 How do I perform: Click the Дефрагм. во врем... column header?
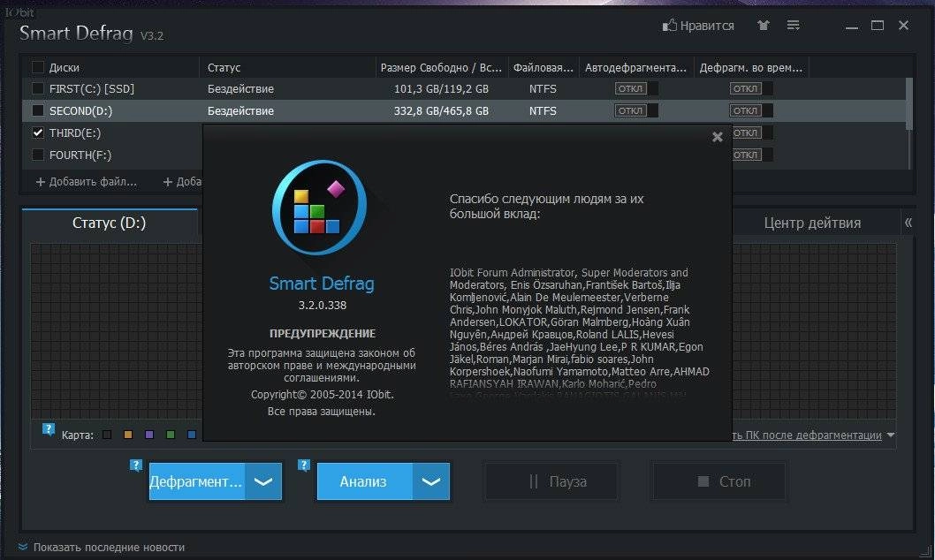[x=751, y=67]
